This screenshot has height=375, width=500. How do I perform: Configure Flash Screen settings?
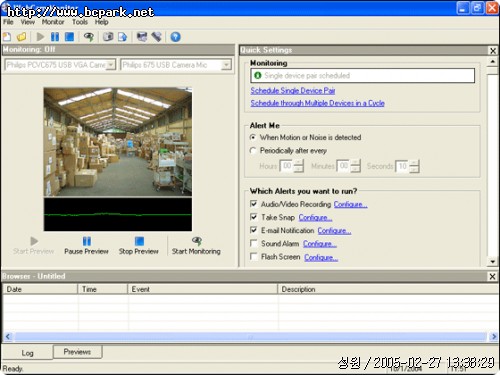point(321,257)
